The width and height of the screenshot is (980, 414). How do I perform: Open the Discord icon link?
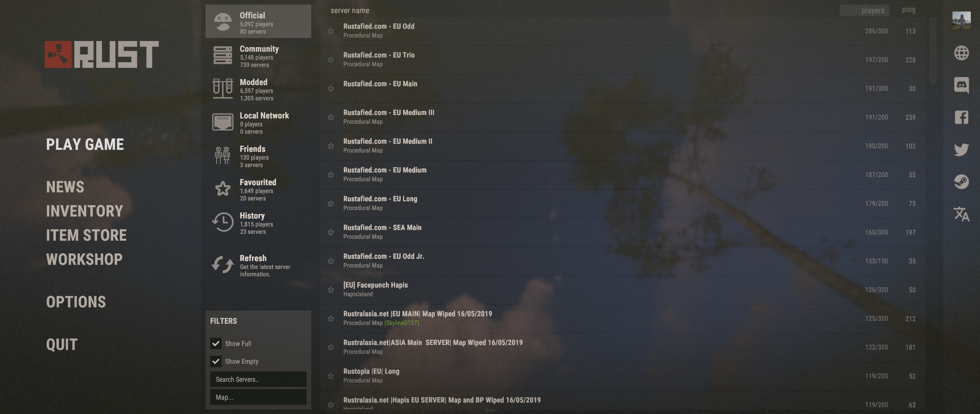point(961,85)
